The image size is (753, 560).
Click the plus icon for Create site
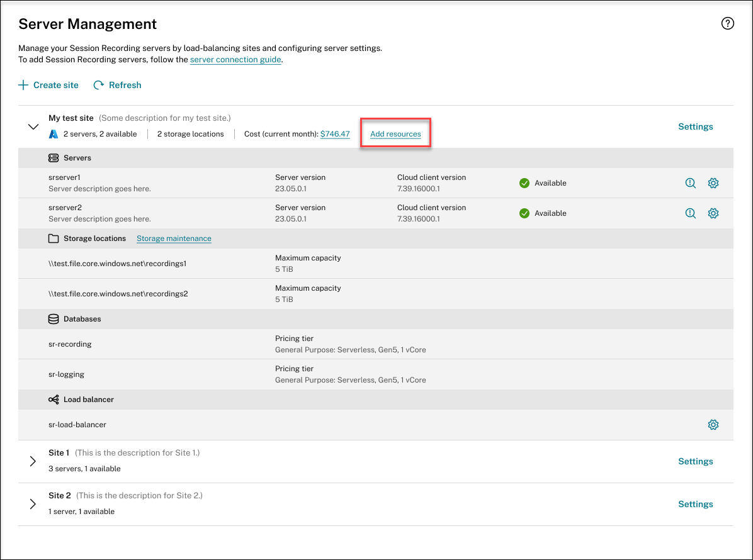tap(23, 85)
